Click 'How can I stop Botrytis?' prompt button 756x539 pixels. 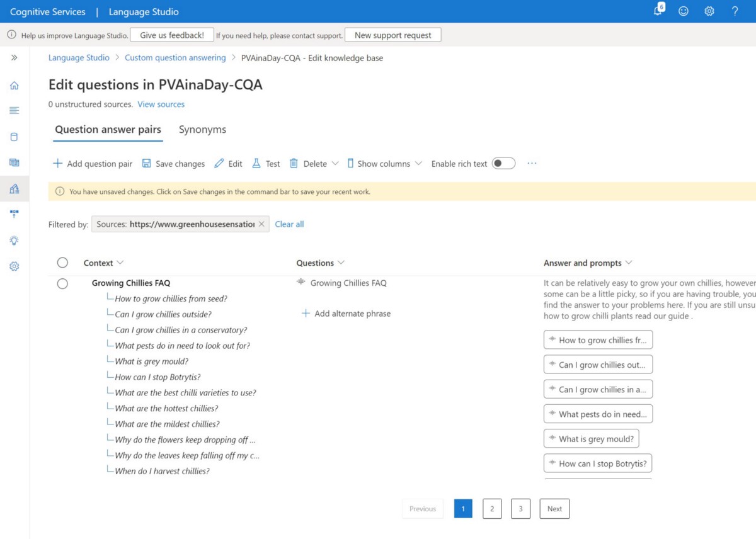click(x=598, y=464)
